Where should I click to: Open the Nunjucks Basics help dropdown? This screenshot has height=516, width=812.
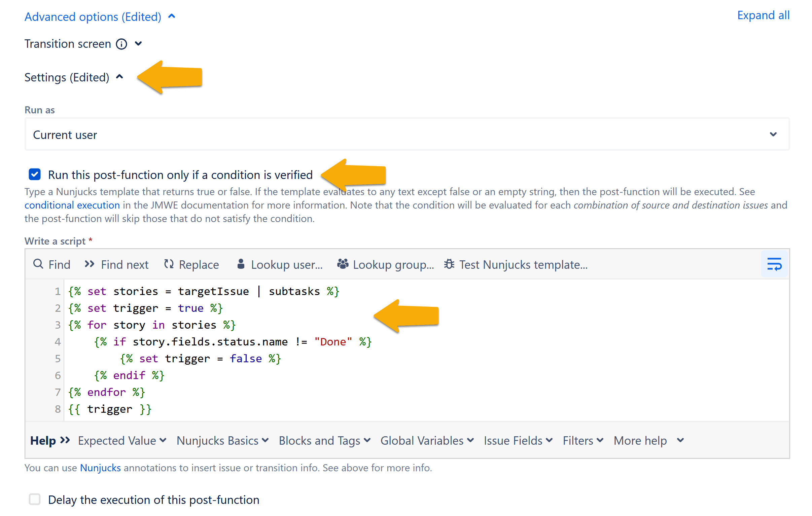pyautogui.click(x=223, y=441)
